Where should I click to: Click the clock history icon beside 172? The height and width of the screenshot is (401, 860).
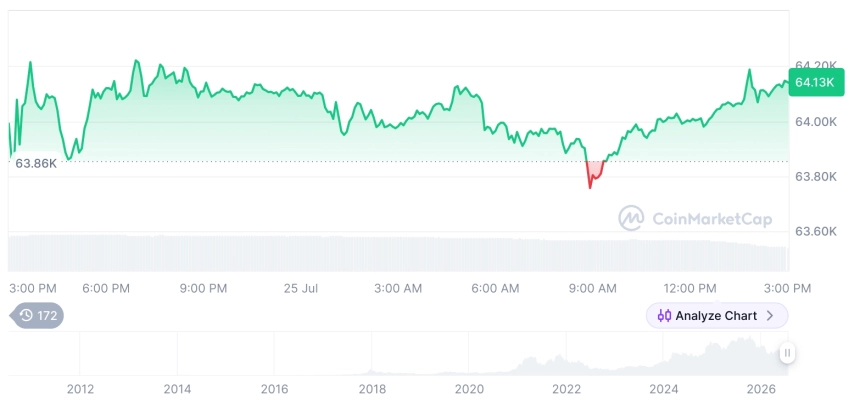click(26, 315)
